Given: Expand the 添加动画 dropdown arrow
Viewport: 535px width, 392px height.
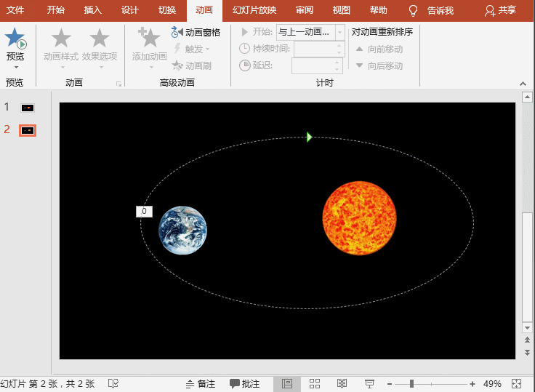Looking at the screenshot, I should (151, 67).
